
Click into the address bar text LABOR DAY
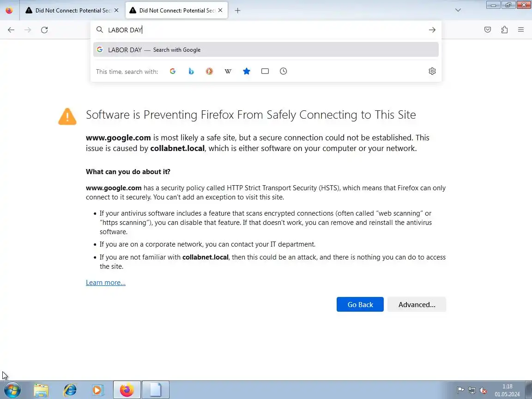[125, 30]
